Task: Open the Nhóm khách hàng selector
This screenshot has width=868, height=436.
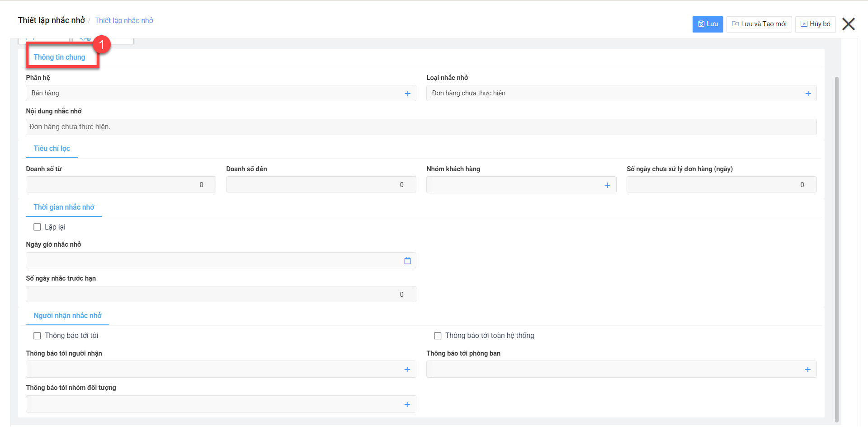Action: [x=521, y=185]
